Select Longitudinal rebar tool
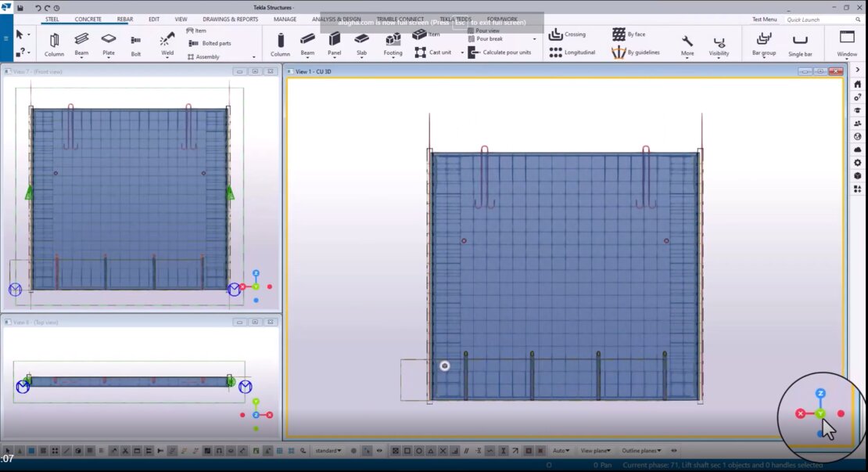The image size is (868, 472). point(572,52)
